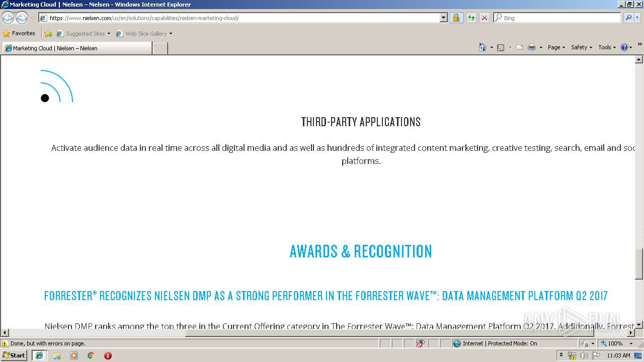Viewport: 644px width, 362px height.
Task: Select the Marketing Cloud | Nielsen tab
Action: coord(77,48)
